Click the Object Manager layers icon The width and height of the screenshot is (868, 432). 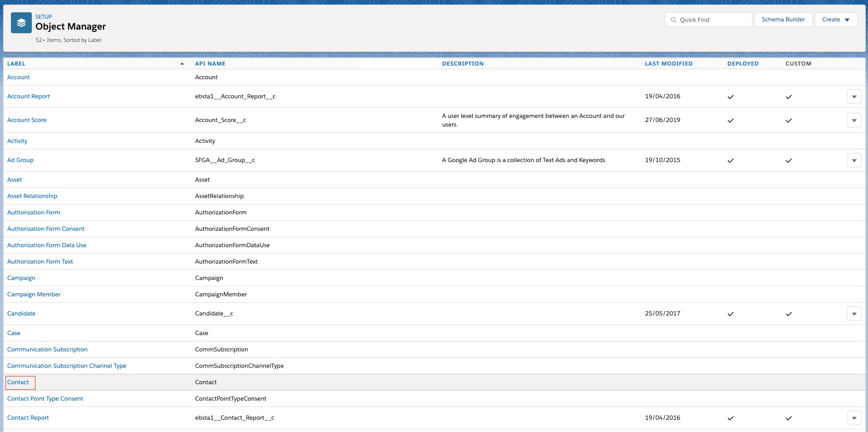point(21,23)
